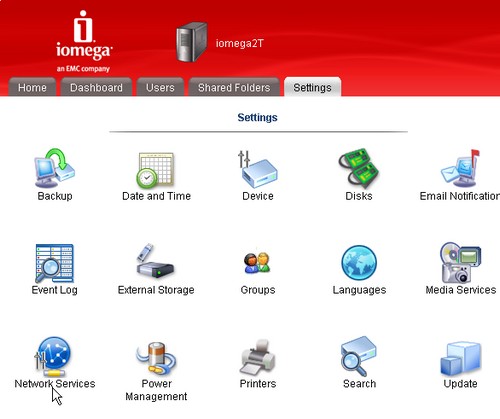Viewport: 500px width, 419px height.
Task: Open the Search magnifier icon
Action: pyautogui.click(x=359, y=356)
